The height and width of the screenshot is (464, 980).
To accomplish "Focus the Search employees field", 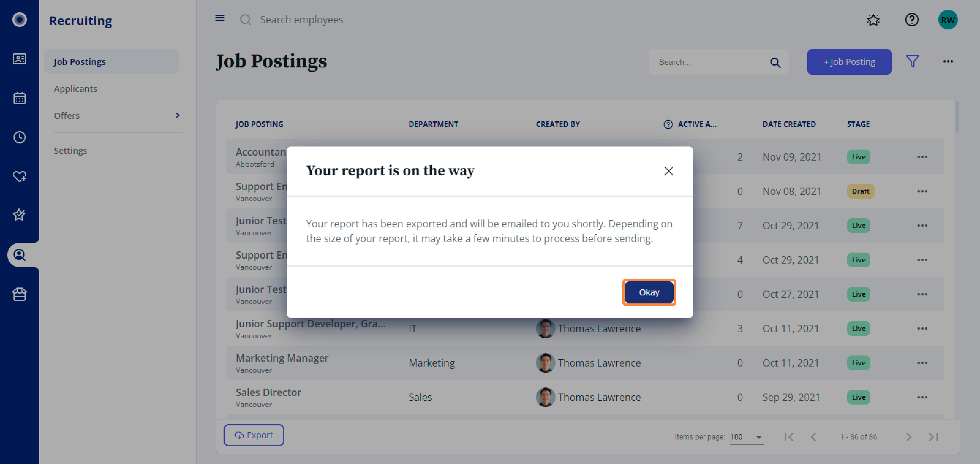I will click(301, 20).
